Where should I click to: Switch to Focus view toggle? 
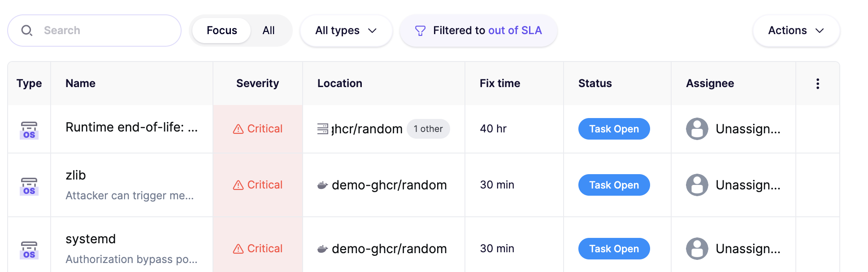221,31
